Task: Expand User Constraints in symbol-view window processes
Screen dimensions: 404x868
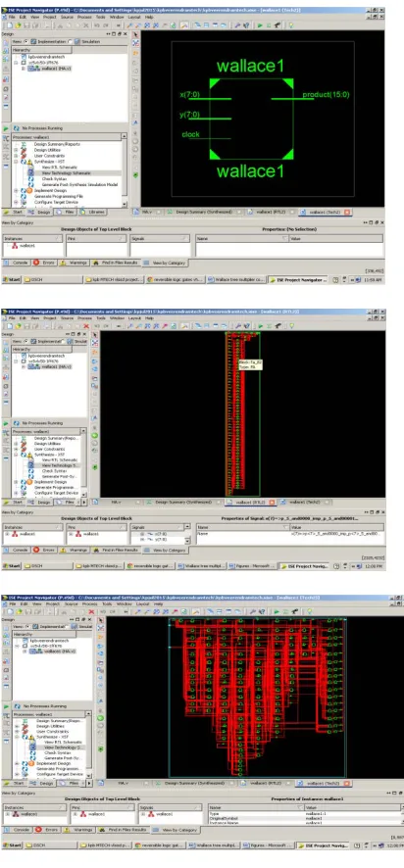Action: [x=16, y=156]
